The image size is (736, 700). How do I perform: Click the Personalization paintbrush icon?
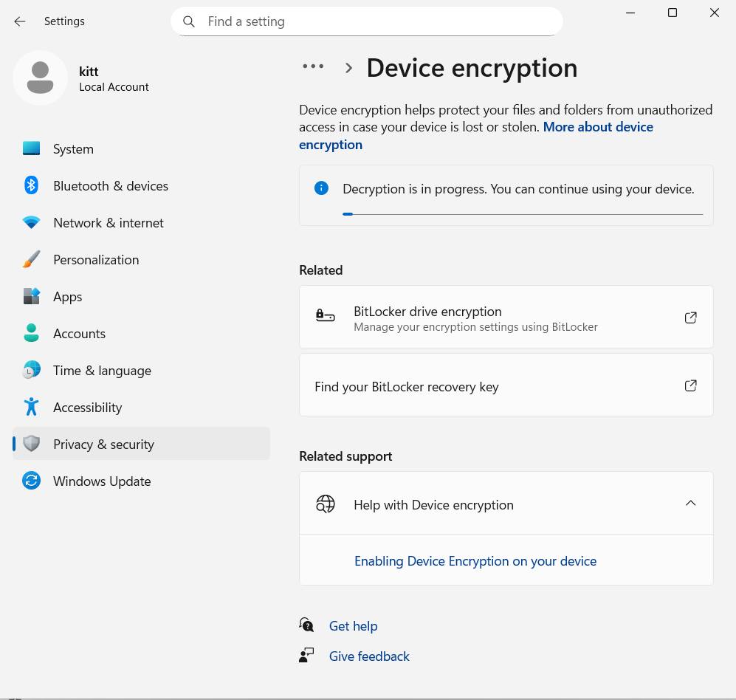click(x=31, y=259)
